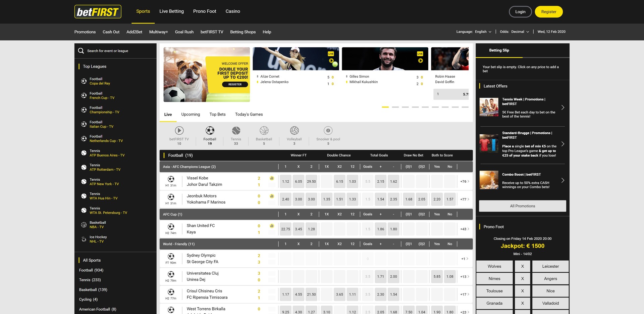
Task: Select the Football sport filter icon
Action: point(210,130)
